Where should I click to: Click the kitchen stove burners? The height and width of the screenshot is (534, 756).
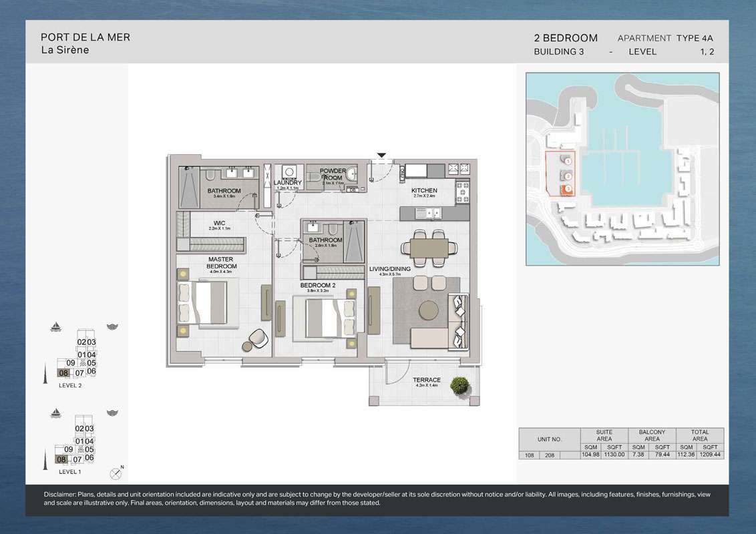click(x=462, y=193)
